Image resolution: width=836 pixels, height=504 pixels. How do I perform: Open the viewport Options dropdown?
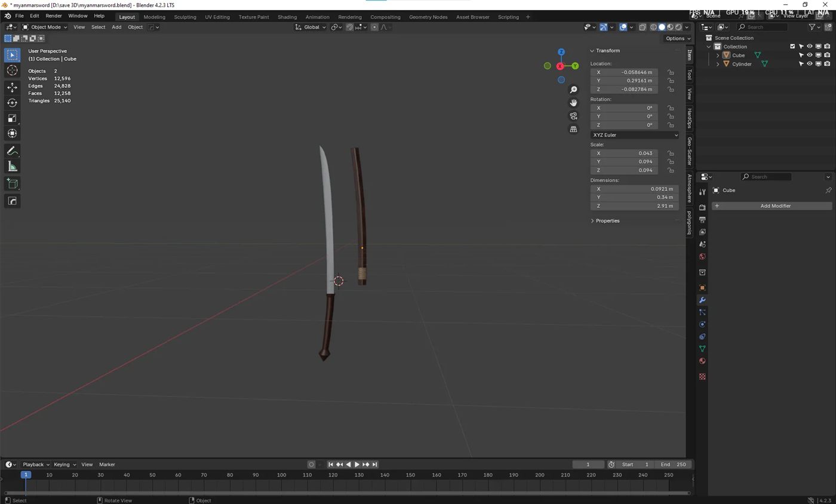pyautogui.click(x=678, y=38)
